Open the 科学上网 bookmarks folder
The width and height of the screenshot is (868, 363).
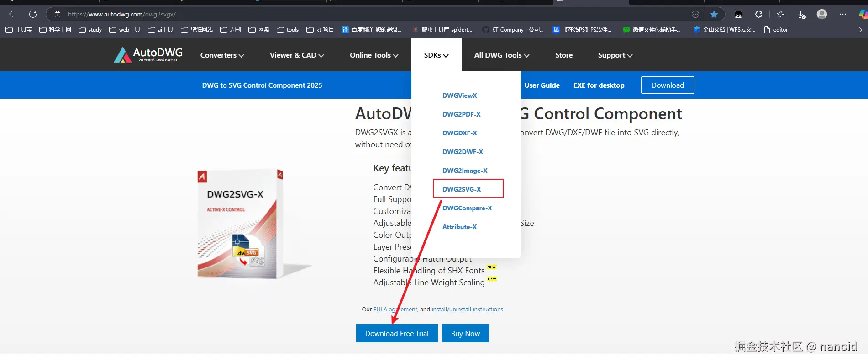(x=55, y=30)
